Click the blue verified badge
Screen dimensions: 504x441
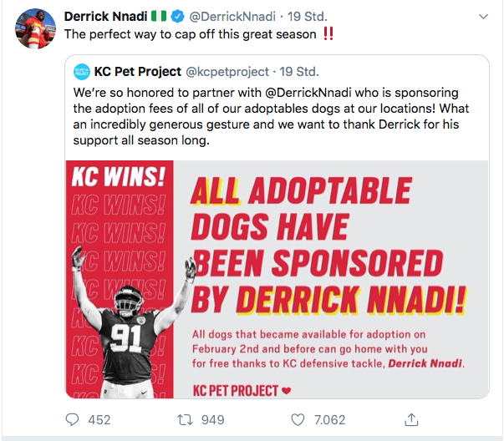click(x=177, y=17)
